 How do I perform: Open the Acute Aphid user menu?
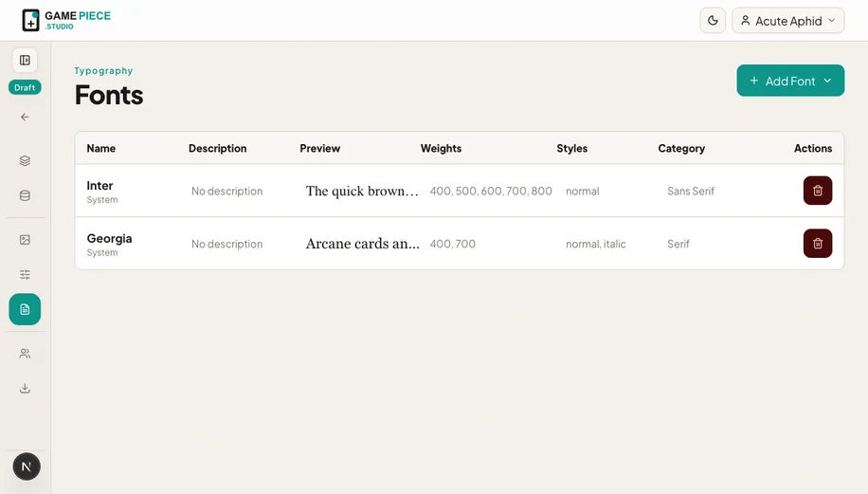[x=787, y=21]
